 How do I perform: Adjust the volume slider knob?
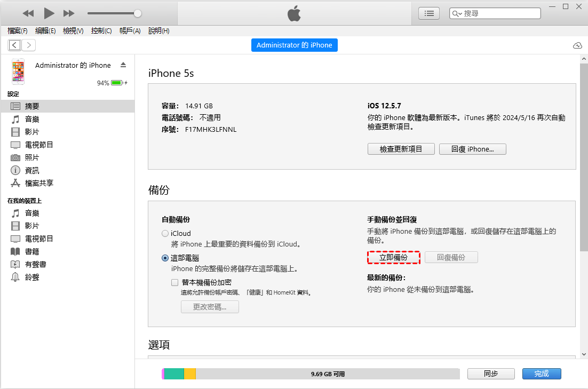point(138,13)
